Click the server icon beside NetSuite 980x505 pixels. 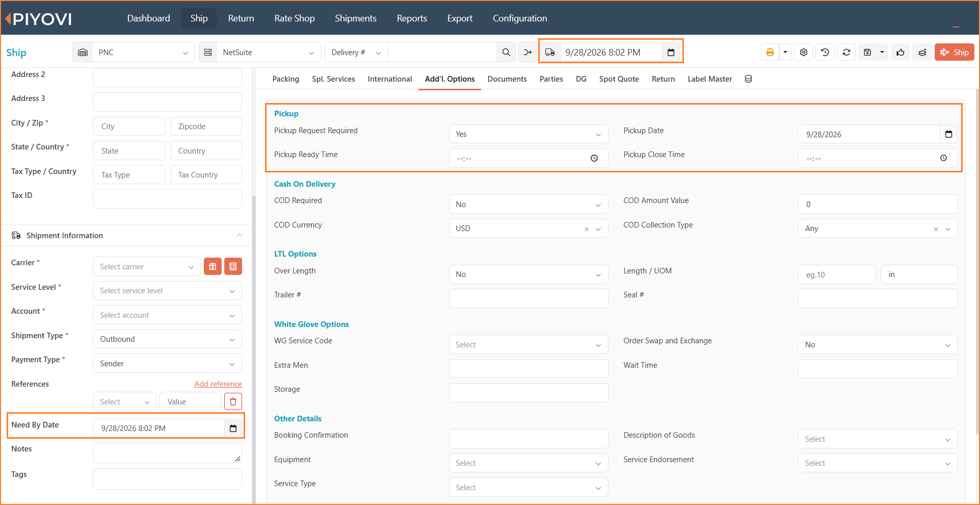pos(208,52)
